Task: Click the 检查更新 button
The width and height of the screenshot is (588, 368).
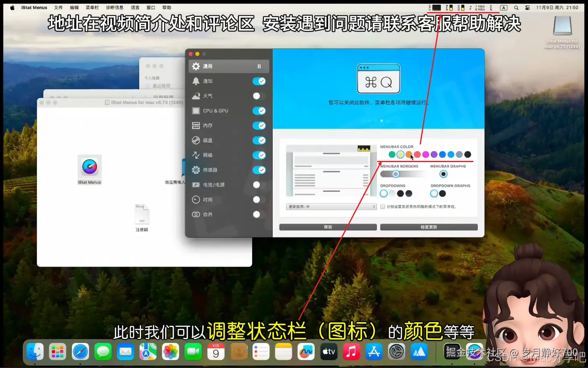Action: tap(428, 226)
